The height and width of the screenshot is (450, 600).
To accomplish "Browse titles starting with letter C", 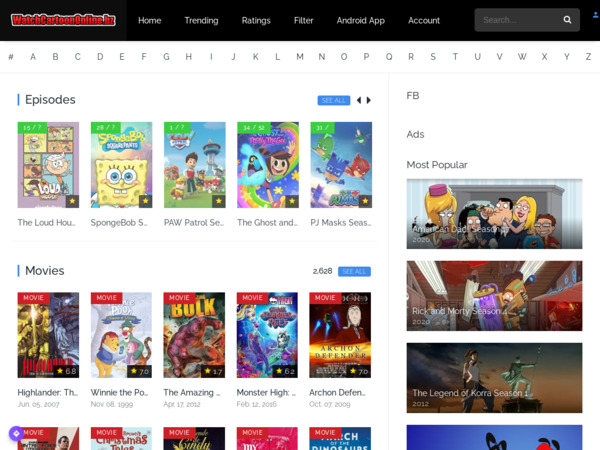I will (x=78, y=57).
